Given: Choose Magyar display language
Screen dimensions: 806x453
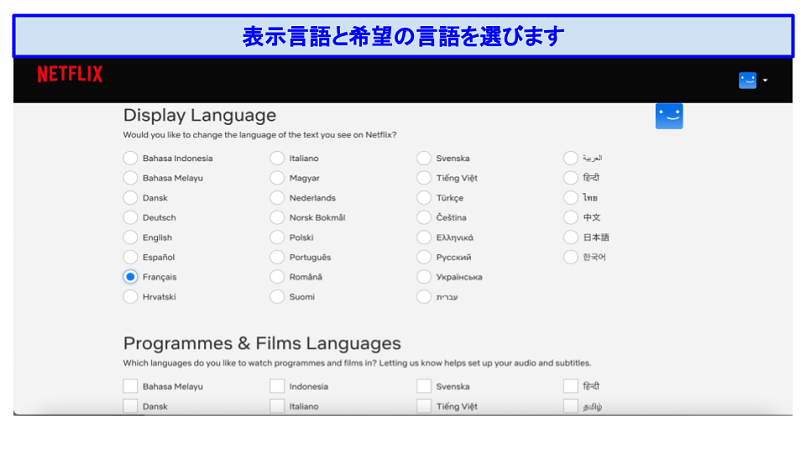Looking at the screenshot, I should pos(277,178).
